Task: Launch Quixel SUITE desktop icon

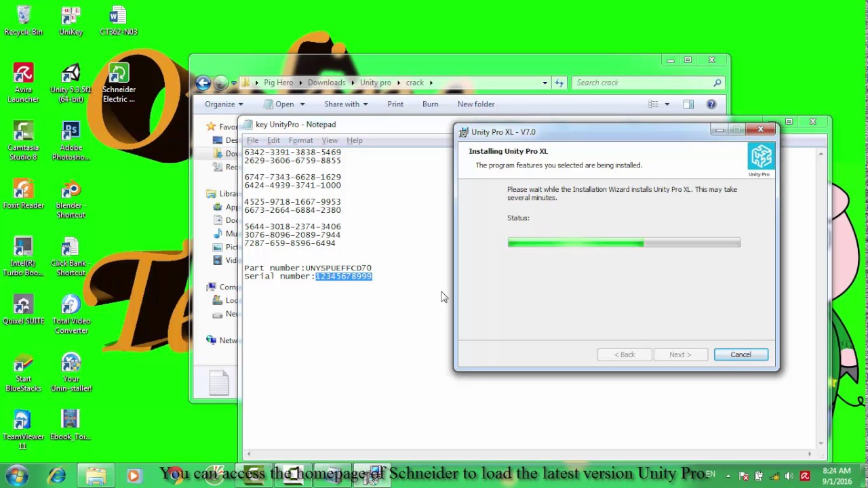Action: [x=23, y=310]
